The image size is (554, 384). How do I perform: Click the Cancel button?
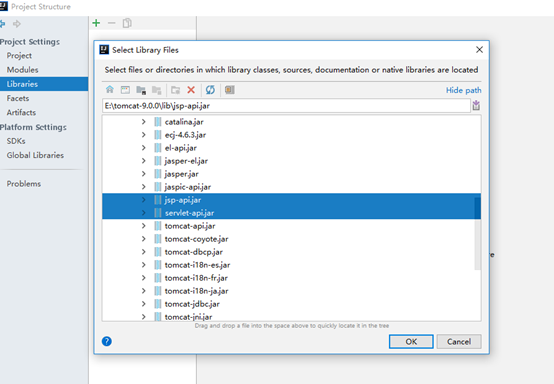pos(459,342)
